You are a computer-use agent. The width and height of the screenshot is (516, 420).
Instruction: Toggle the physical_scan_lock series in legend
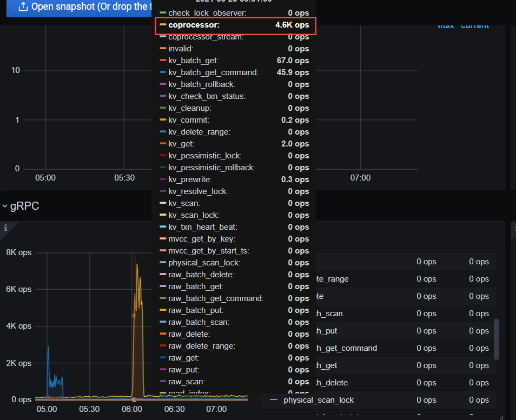319,400
